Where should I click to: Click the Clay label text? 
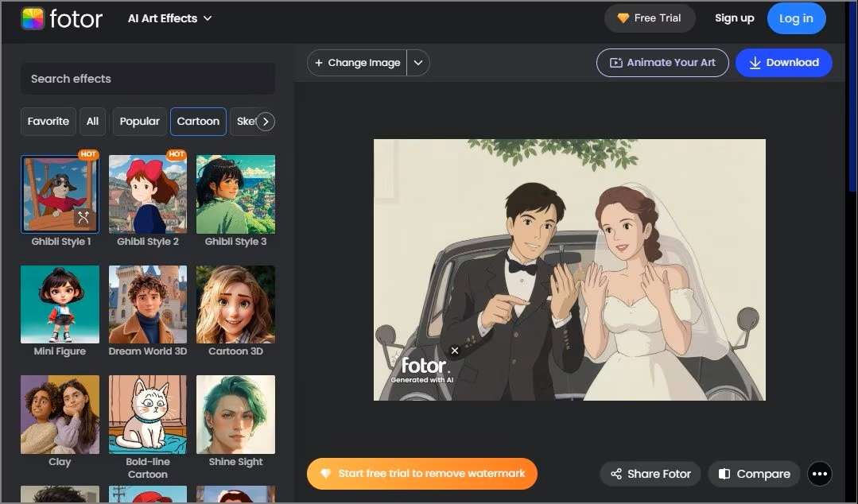pos(60,462)
